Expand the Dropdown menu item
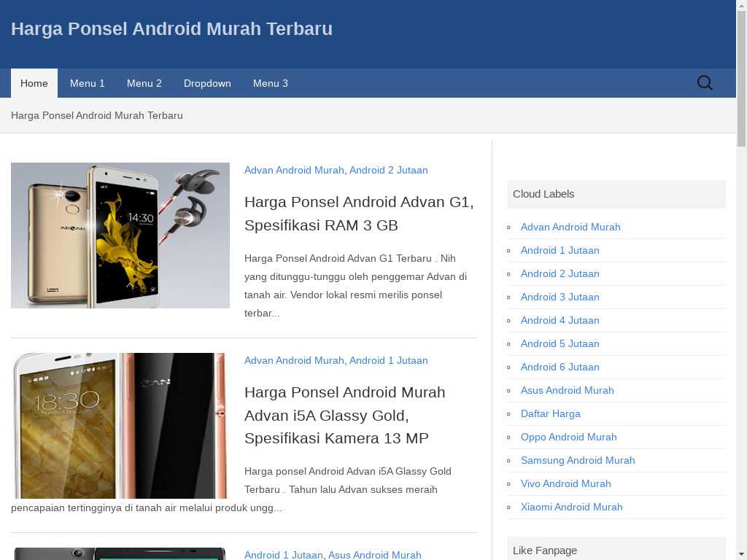Viewport: 747px width, 560px height. click(x=207, y=83)
